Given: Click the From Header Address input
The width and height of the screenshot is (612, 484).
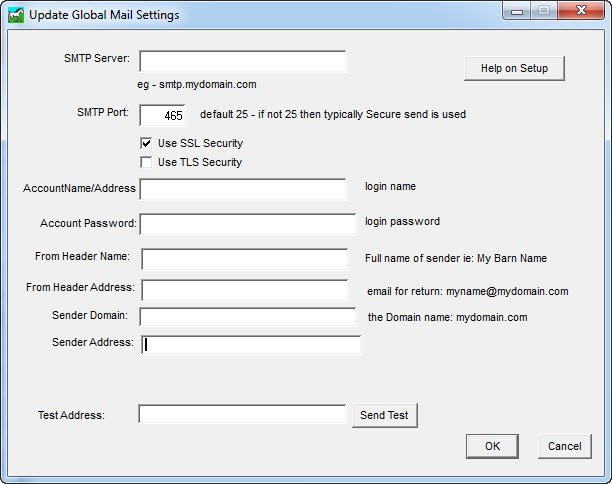Looking at the screenshot, I should click(244, 290).
